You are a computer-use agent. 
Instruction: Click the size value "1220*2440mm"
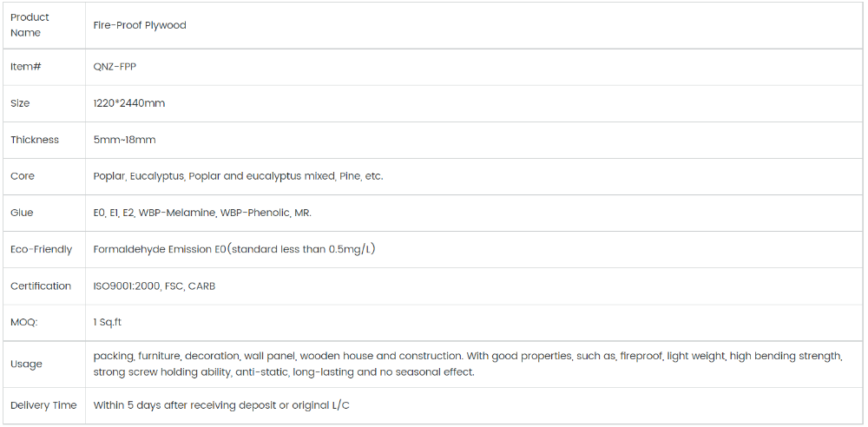point(129,103)
